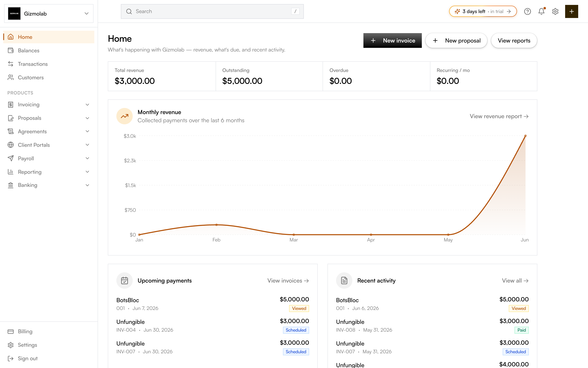Screen dimensions: 588x368
Task: Open Unfungible INV-004 upcoming payment
Action: (213, 325)
